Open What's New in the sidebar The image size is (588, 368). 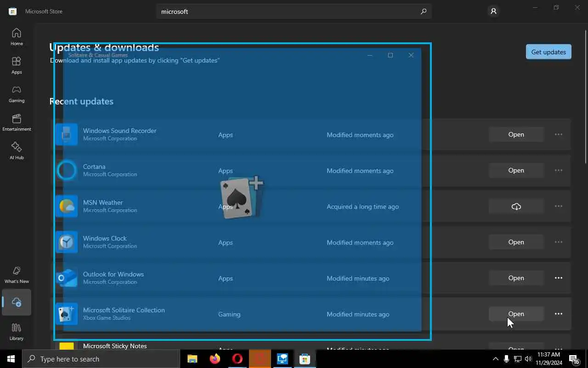(17, 275)
